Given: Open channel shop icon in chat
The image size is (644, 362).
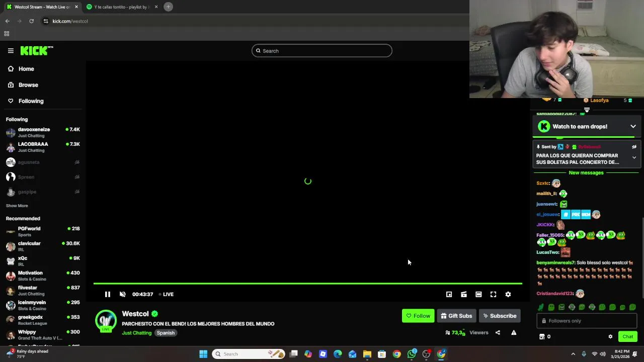Looking at the screenshot, I should 542,337.
